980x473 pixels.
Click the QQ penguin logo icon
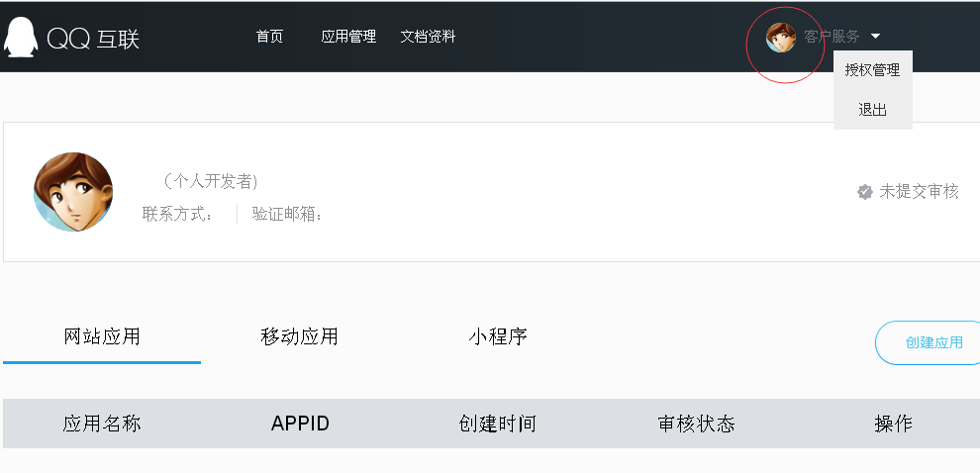click(x=20, y=37)
